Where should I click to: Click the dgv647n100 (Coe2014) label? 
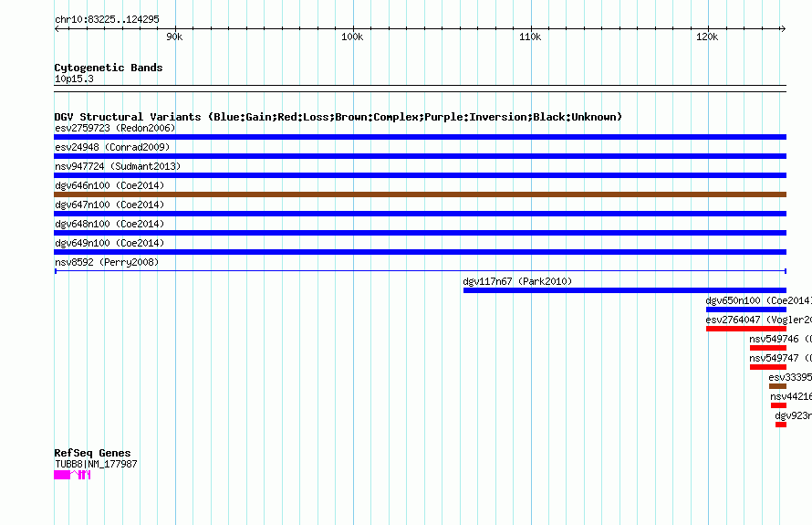[x=109, y=205]
